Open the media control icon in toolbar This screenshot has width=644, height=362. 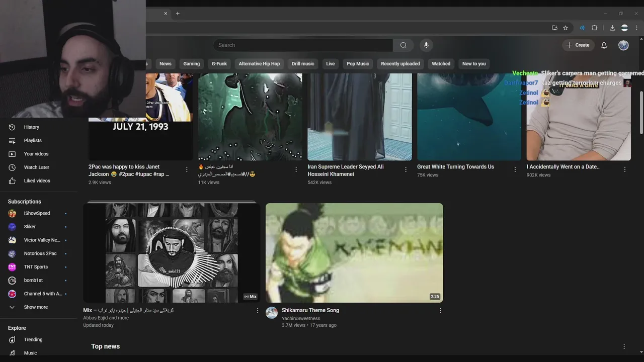pos(582,28)
